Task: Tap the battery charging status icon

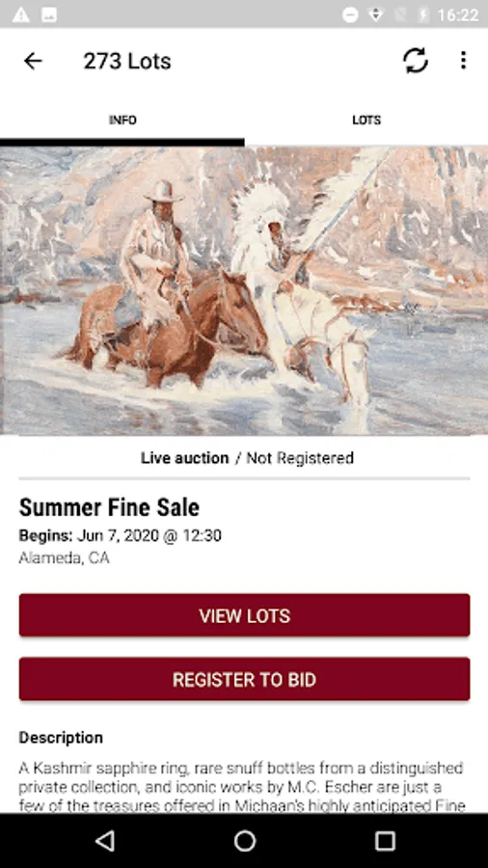Action: pos(423,14)
